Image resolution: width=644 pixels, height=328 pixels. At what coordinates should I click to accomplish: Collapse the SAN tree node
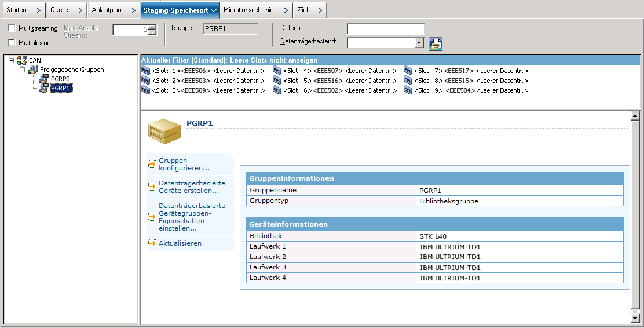pos(11,60)
